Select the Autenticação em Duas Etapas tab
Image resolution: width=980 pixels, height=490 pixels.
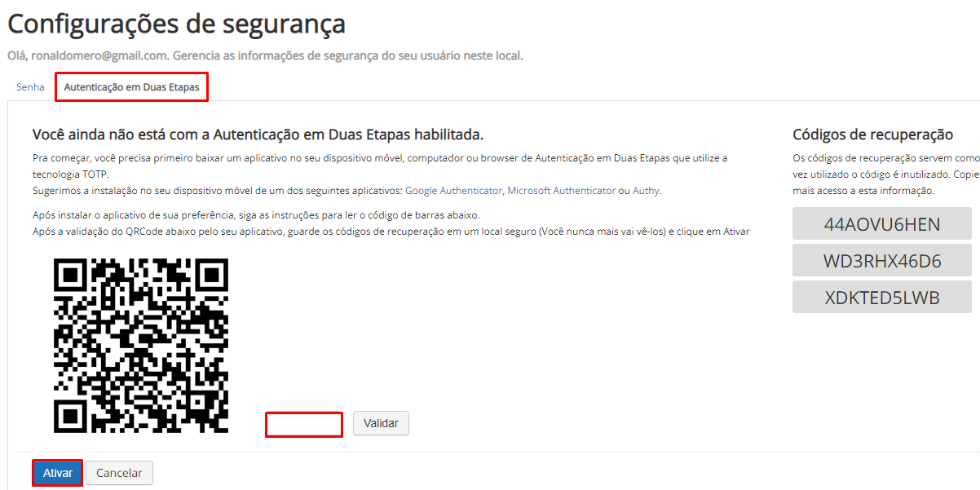click(x=131, y=87)
